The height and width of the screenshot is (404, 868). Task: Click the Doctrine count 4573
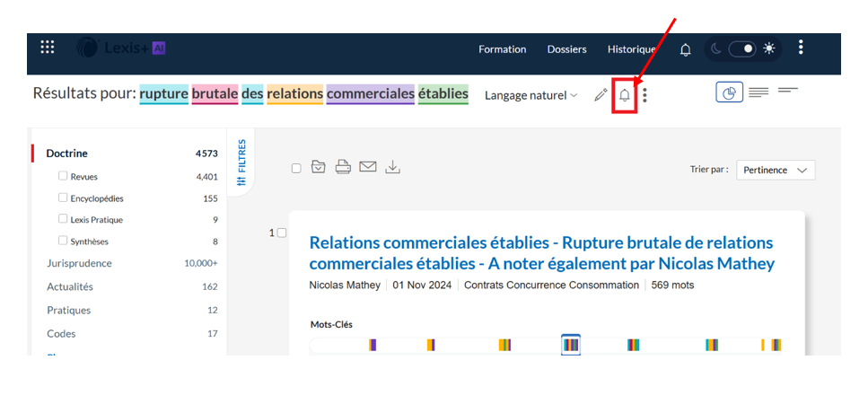206,154
